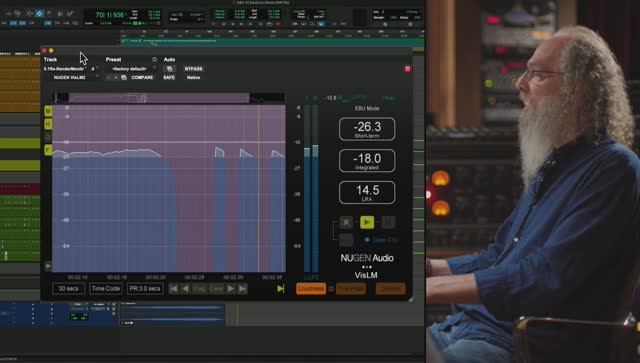This screenshot has height=363, width=640.
Task: Click the Integrated loudness readout box
Action: (x=367, y=160)
